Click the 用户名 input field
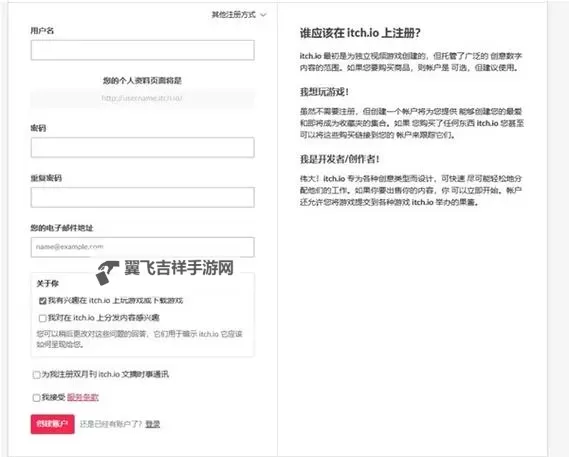The height and width of the screenshot is (457, 569). point(143,50)
